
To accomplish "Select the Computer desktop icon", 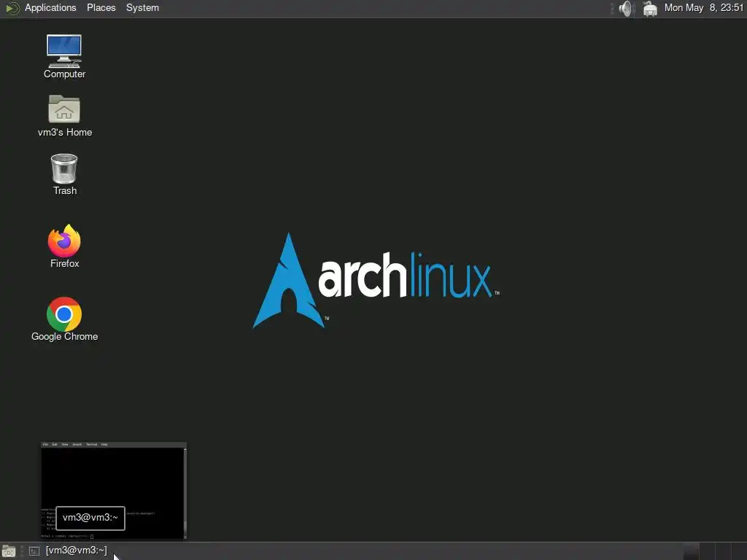I will point(64,56).
